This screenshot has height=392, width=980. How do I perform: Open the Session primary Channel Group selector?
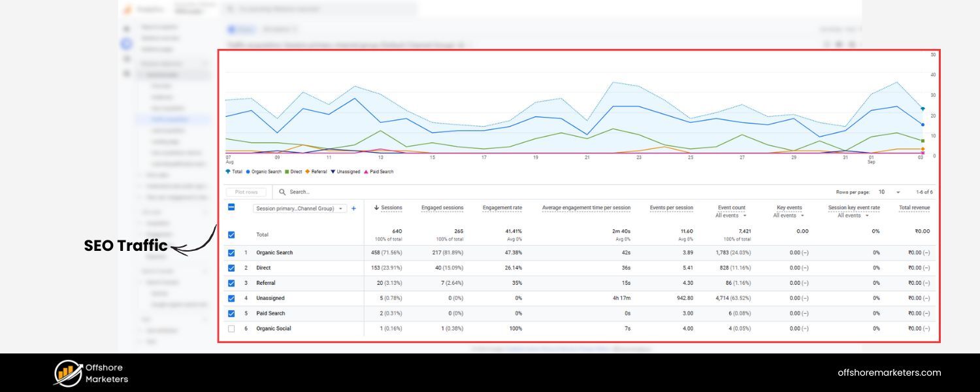click(301, 208)
